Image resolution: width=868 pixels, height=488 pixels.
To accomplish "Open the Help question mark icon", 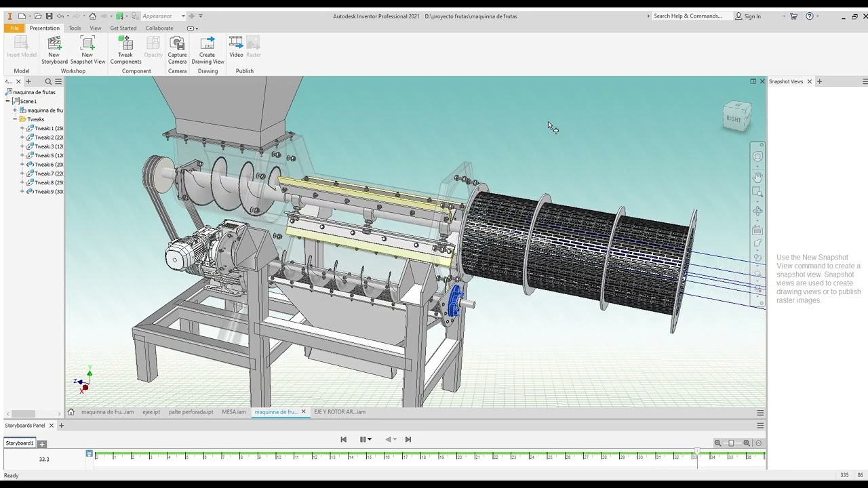I will click(810, 16).
